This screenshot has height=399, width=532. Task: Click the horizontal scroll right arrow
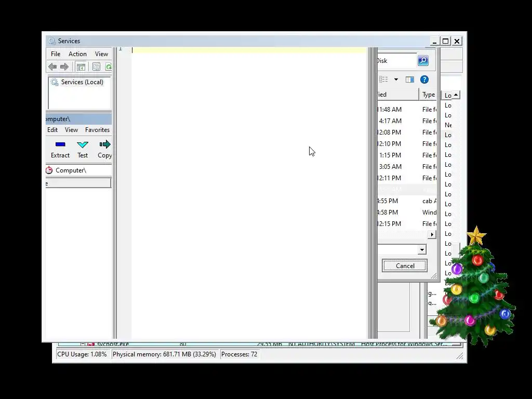pos(432,234)
